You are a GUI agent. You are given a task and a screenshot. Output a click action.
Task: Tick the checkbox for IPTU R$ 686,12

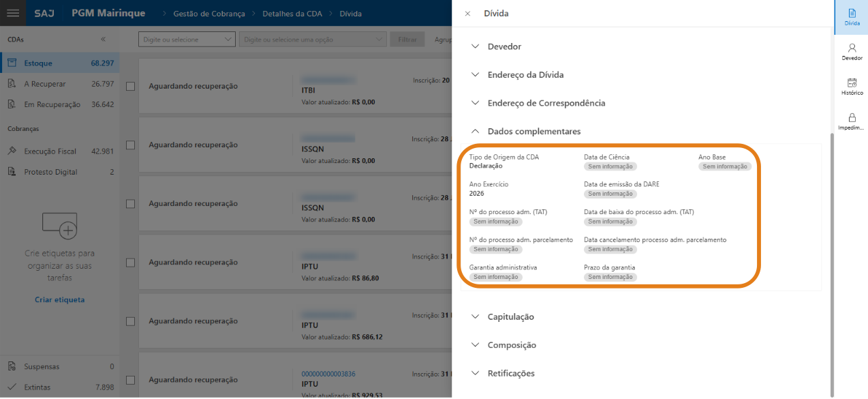pyautogui.click(x=131, y=321)
